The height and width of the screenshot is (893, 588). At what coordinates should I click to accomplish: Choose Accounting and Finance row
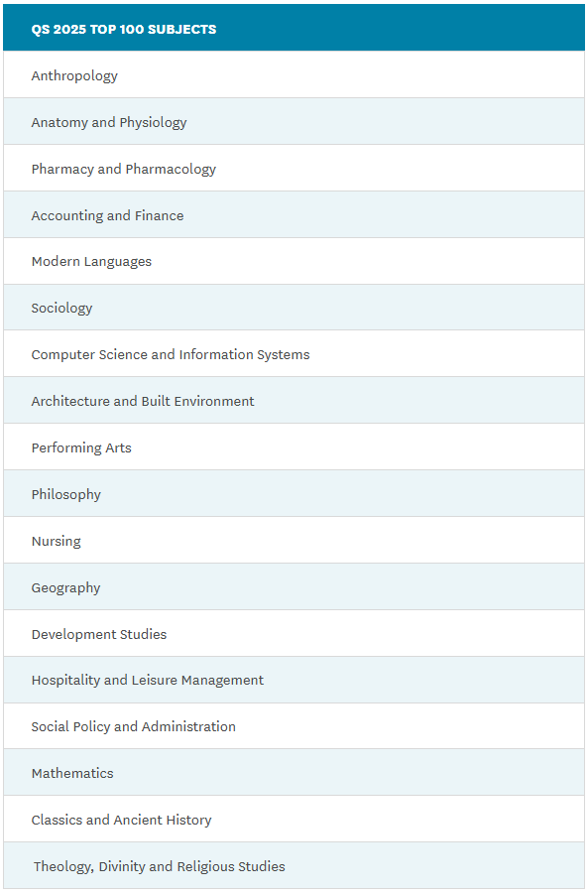coord(294,214)
